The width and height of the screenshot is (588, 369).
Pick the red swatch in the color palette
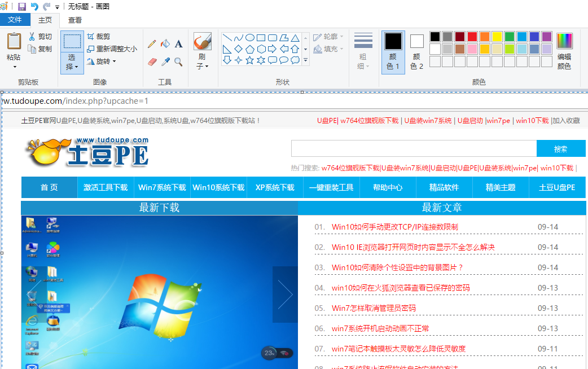(x=472, y=37)
